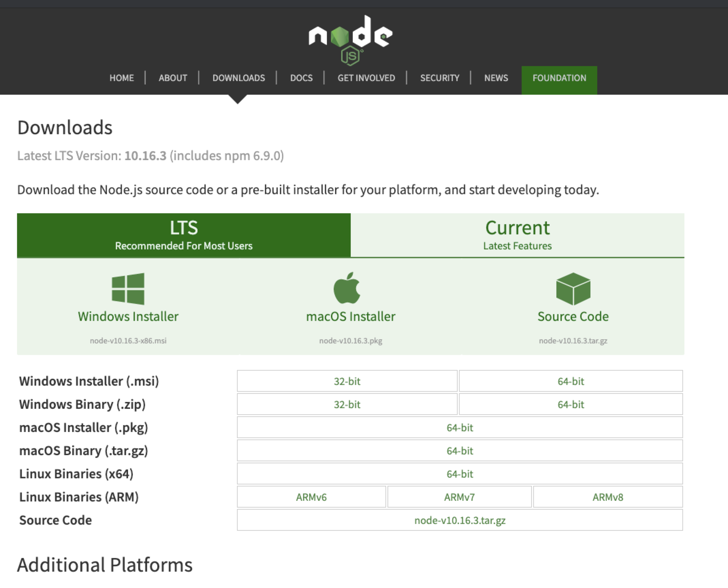Viewport: 728px width, 588px height.
Task: Click node-v10.16.3.tar.gz link in Source Code row
Action: (x=460, y=520)
